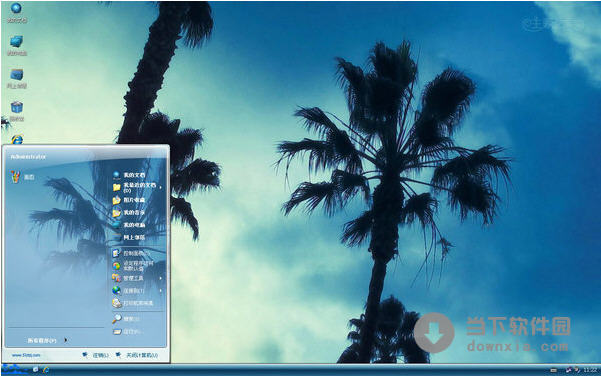Open the Recycle Bin desktop icon
This screenshot has width=601, height=377.
(x=16, y=111)
